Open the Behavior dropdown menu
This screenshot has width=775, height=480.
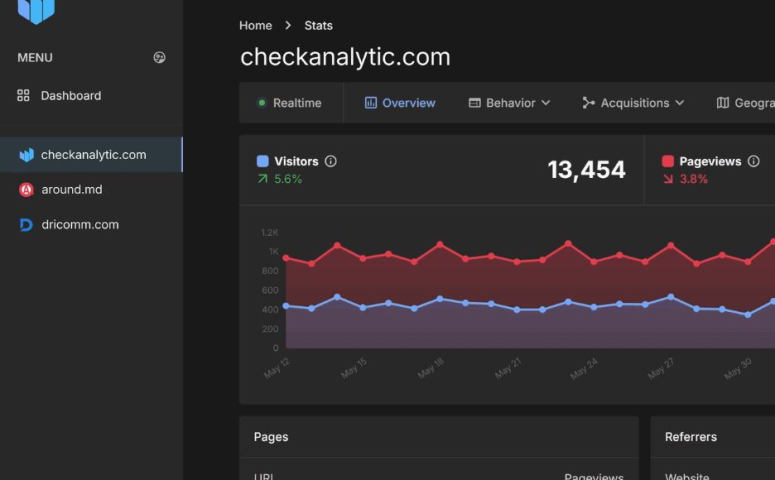click(509, 103)
